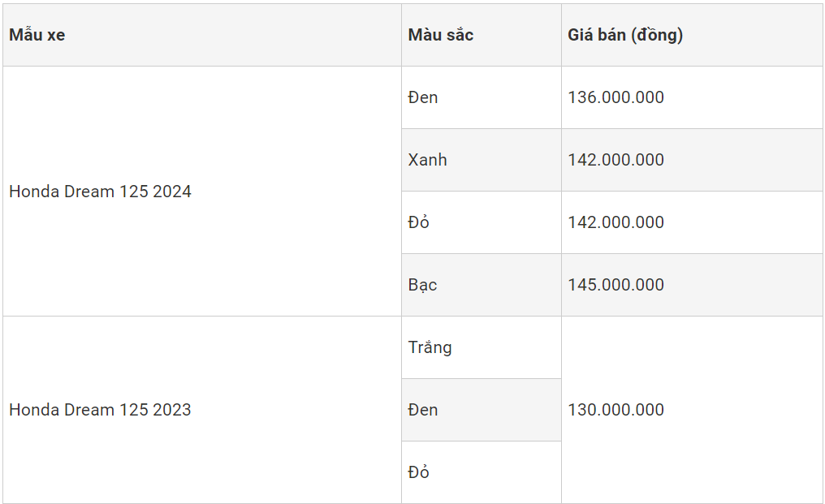Click the 'Bạc' color cell
The width and height of the screenshot is (825, 504).
[423, 285]
